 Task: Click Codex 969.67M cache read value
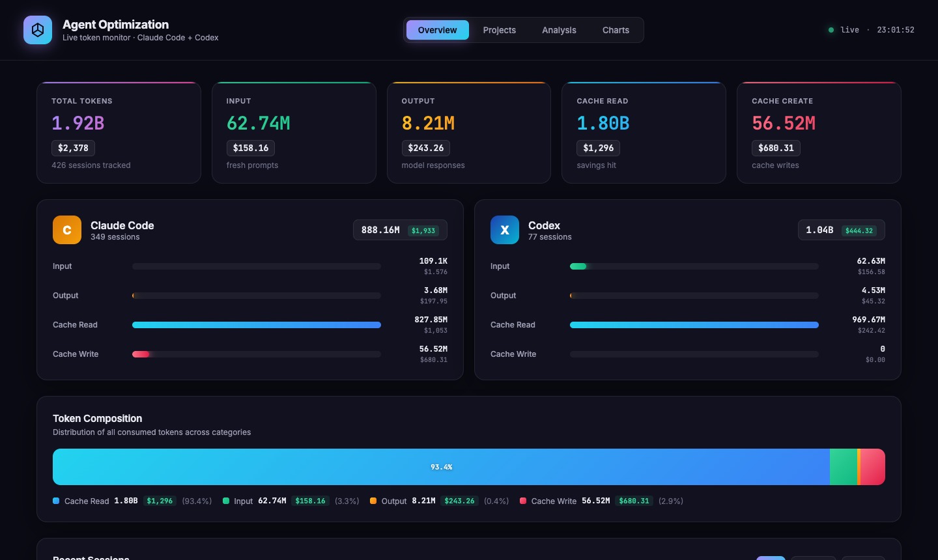[x=868, y=320]
